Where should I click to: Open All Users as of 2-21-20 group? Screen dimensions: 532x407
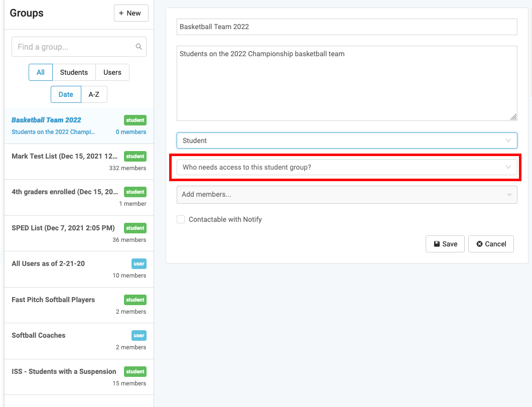(79, 269)
